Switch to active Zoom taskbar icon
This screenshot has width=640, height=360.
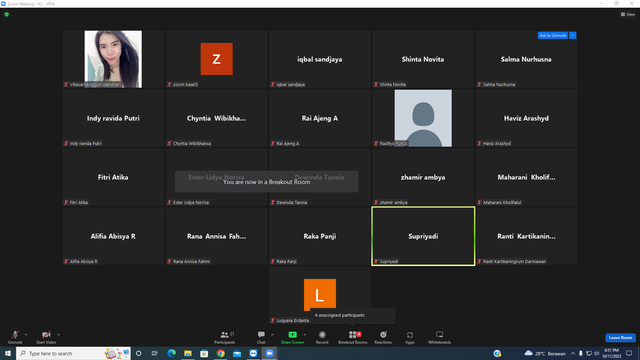tap(269, 353)
